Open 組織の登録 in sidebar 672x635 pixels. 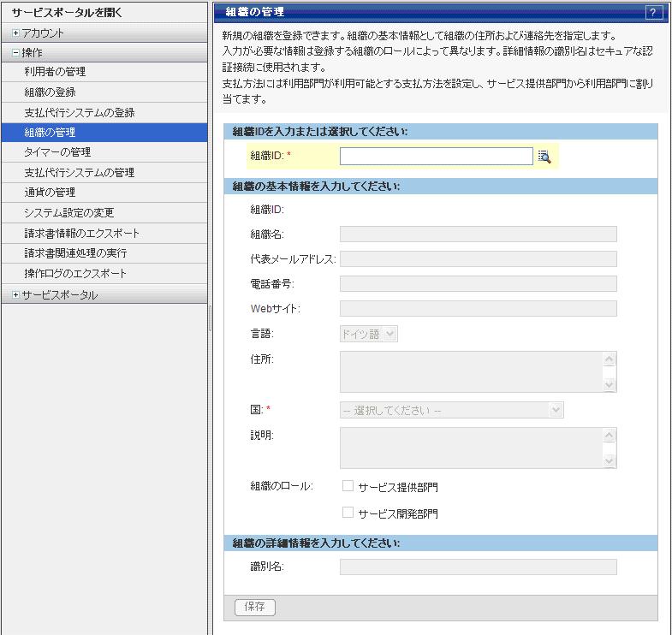coord(50,92)
